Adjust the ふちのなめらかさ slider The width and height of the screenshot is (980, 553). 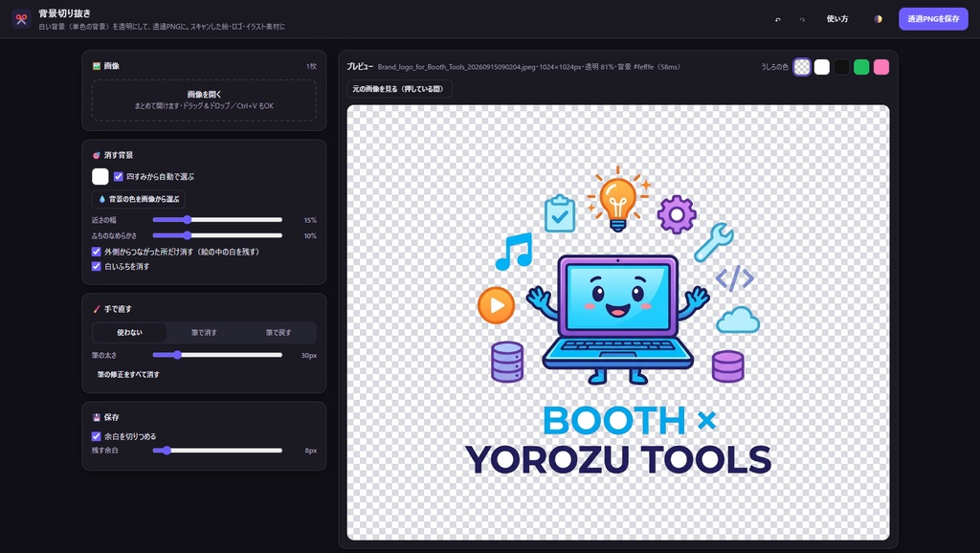217,235
